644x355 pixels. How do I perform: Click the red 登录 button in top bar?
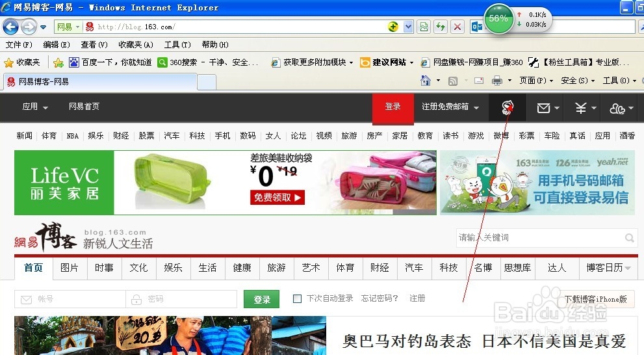393,108
